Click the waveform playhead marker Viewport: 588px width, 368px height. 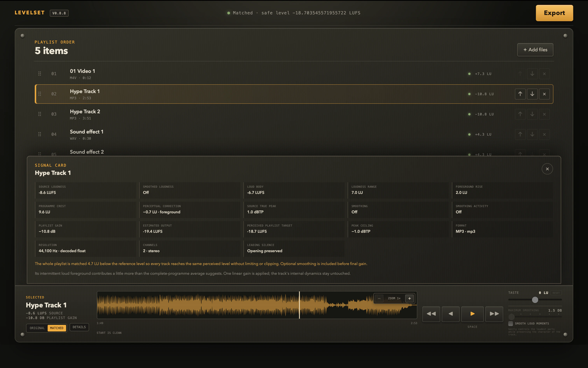coord(299,305)
